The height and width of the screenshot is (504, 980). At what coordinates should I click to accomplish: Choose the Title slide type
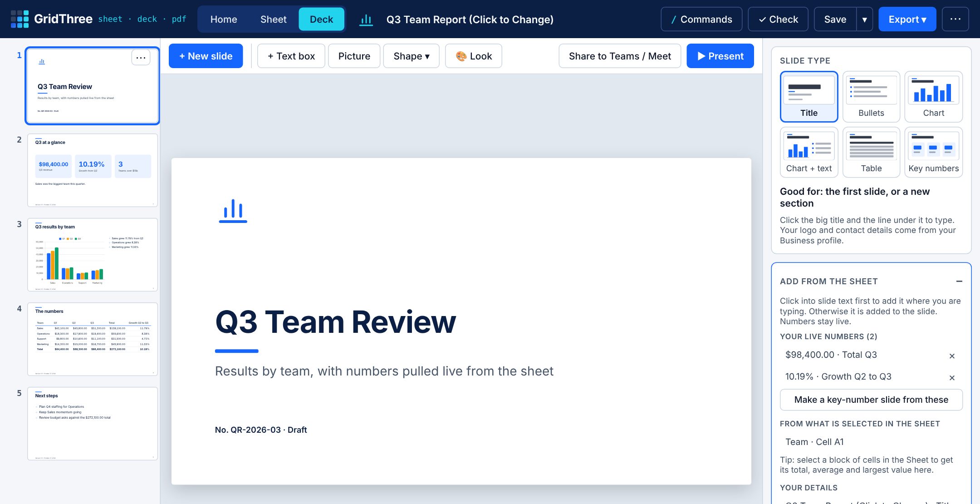(808, 97)
